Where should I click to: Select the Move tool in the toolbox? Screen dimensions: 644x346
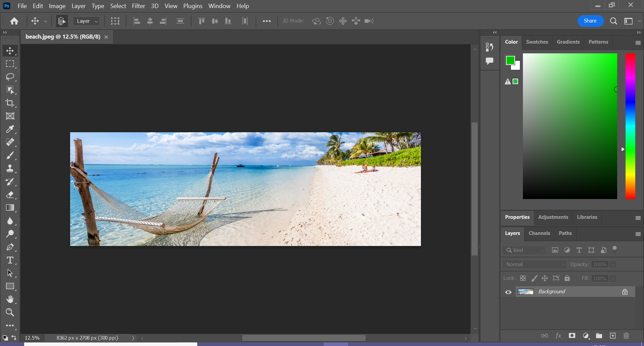(10, 51)
